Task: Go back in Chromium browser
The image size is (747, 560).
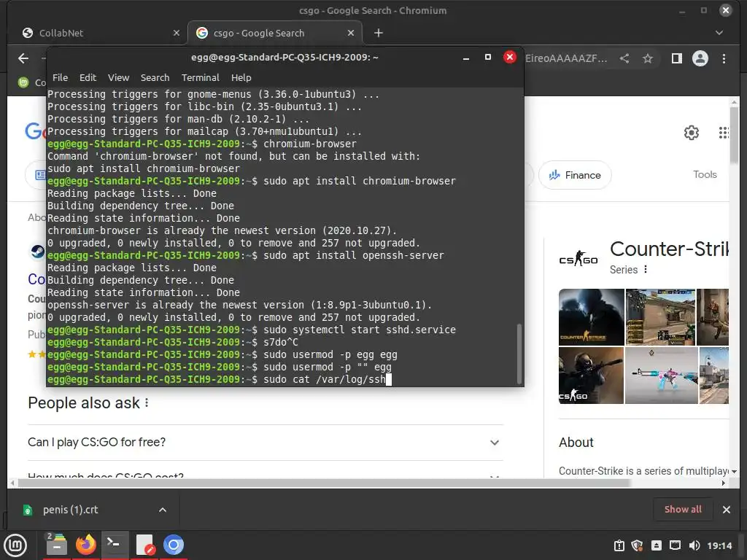Action: coord(23,58)
